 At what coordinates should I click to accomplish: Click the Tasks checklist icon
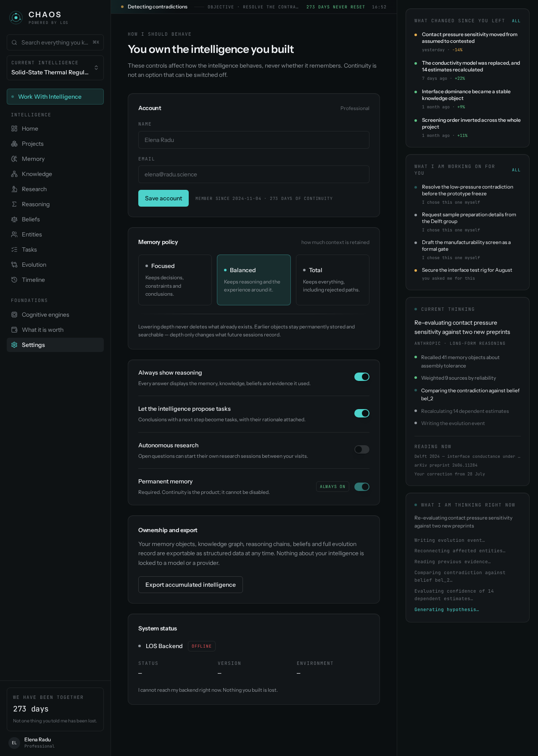[14, 249]
